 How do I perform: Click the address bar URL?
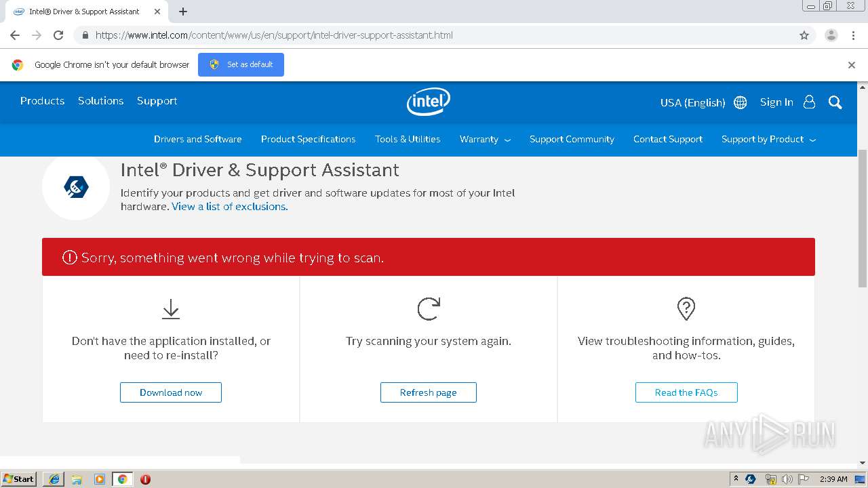274,35
